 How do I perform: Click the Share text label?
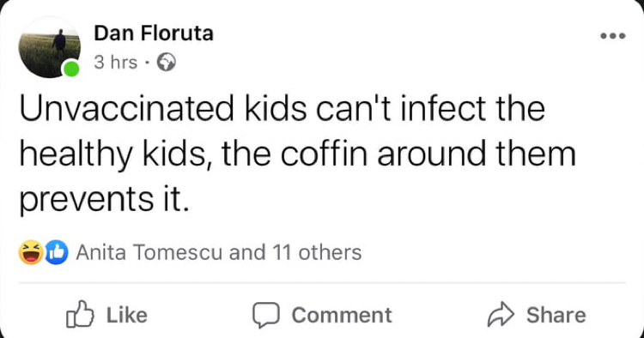pos(556,315)
